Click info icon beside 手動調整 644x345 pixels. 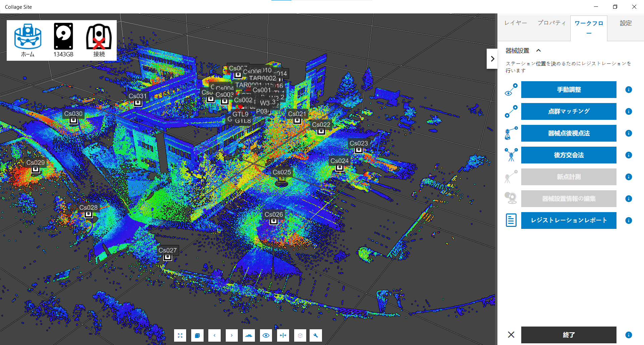pos(629,90)
